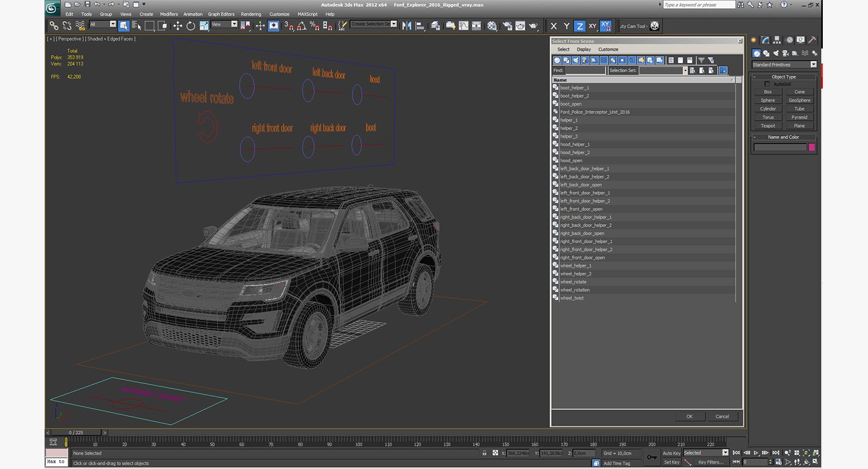Viewport: 868px width, 469px height.
Task: Open Create Selection Set dropdown
Action: tap(374, 24)
